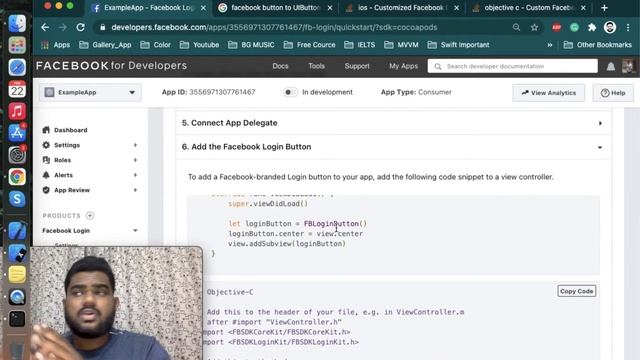Click the Facebook for Developers logo
Image resolution: width=640 pixels, height=360 pixels.
(111, 66)
